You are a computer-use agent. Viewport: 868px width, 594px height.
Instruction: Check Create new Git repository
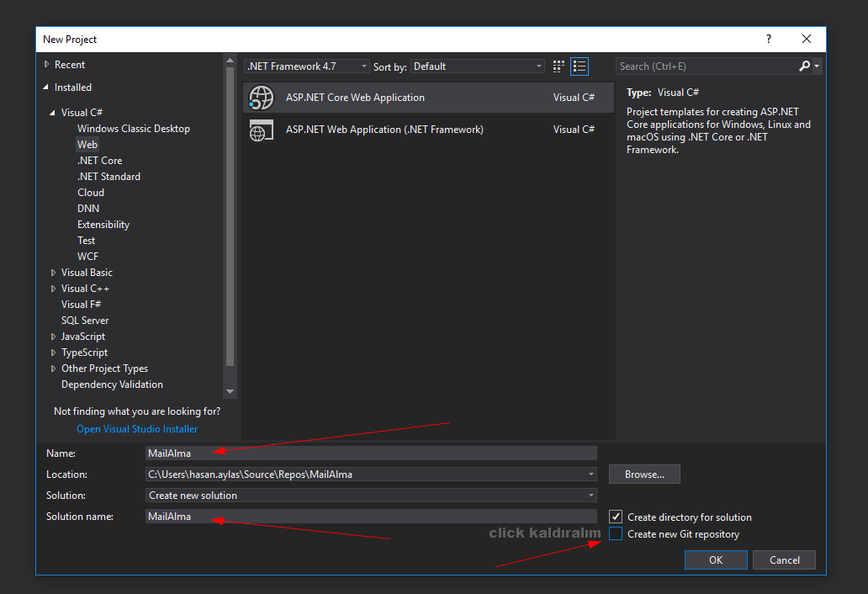pos(616,533)
